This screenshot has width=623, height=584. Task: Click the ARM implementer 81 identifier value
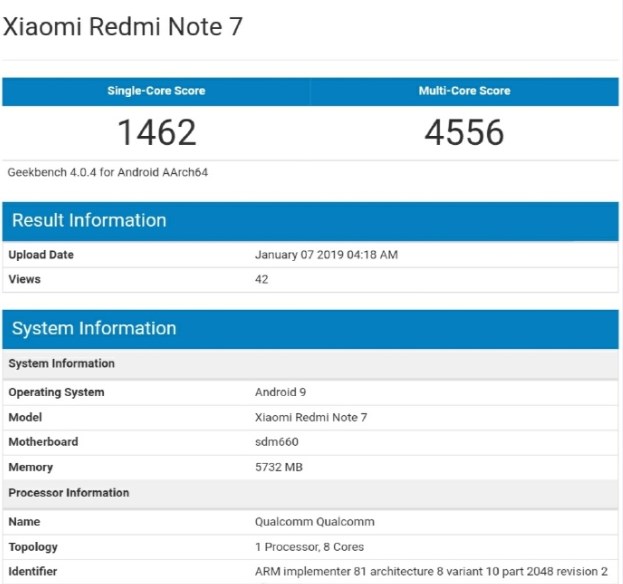(x=431, y=571)
